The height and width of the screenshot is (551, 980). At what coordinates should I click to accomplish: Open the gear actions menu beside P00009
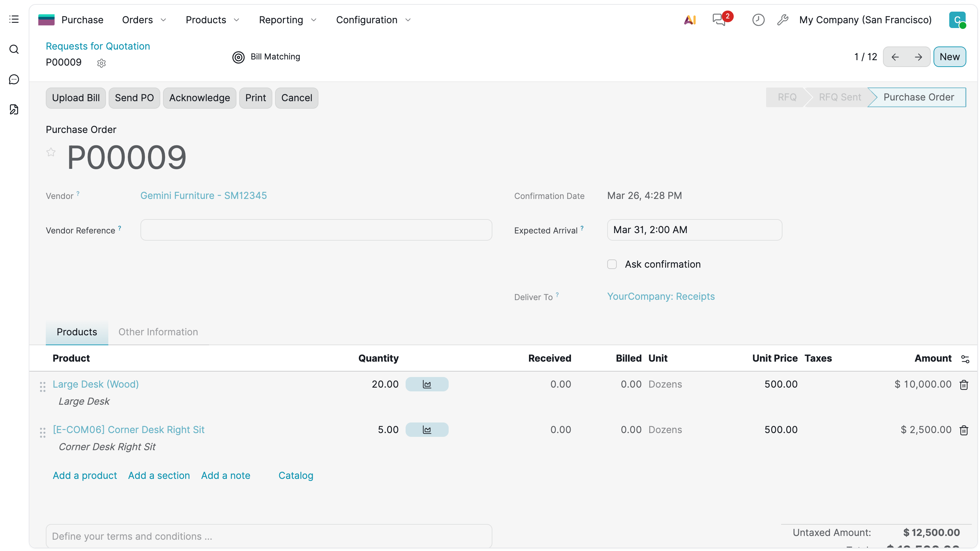pyautogui.click(x=101, y=63)
